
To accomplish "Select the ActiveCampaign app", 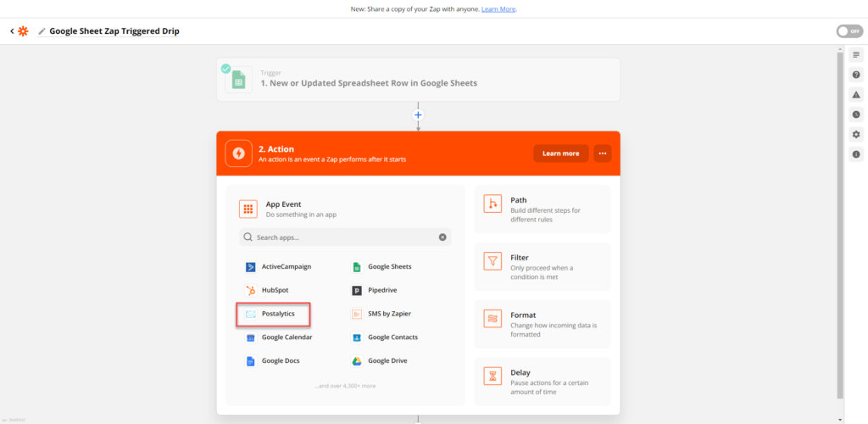I will [278, 267].
